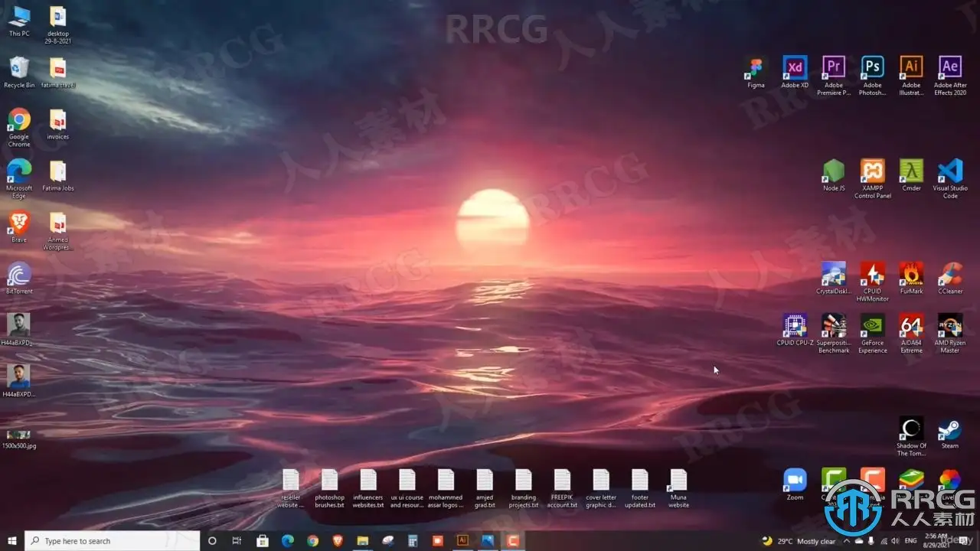Screen dimensions: 980x551
Task: Select the influencers websites.txt file
Action: [x=368, y=488]
